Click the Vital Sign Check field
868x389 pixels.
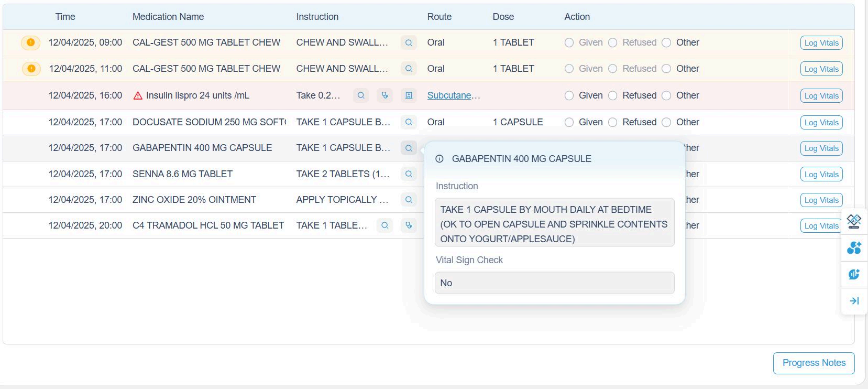click(x=554, y=283)
